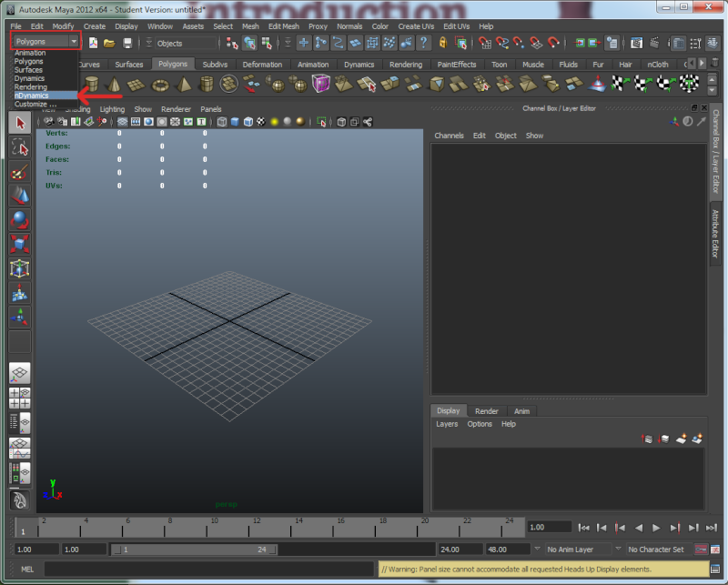Select the single perspective view layout
Screen dimensions: 728x585
19,373
